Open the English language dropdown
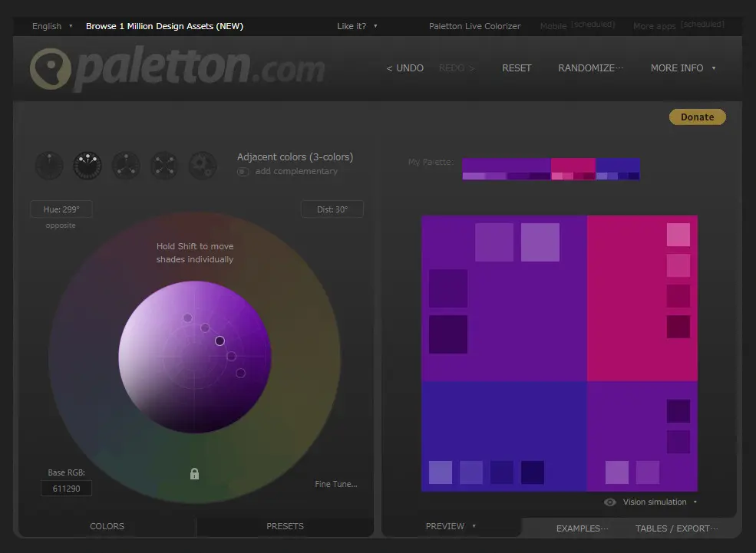 52,26
